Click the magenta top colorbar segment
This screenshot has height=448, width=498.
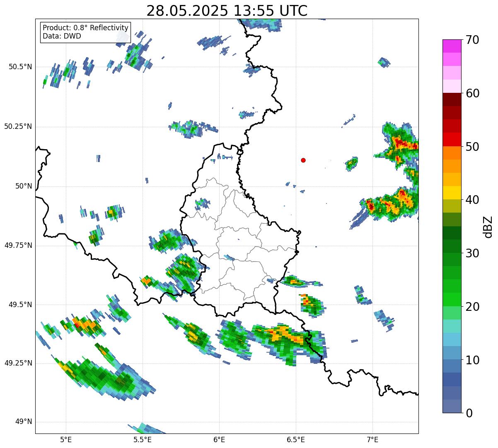click(452, 46)
